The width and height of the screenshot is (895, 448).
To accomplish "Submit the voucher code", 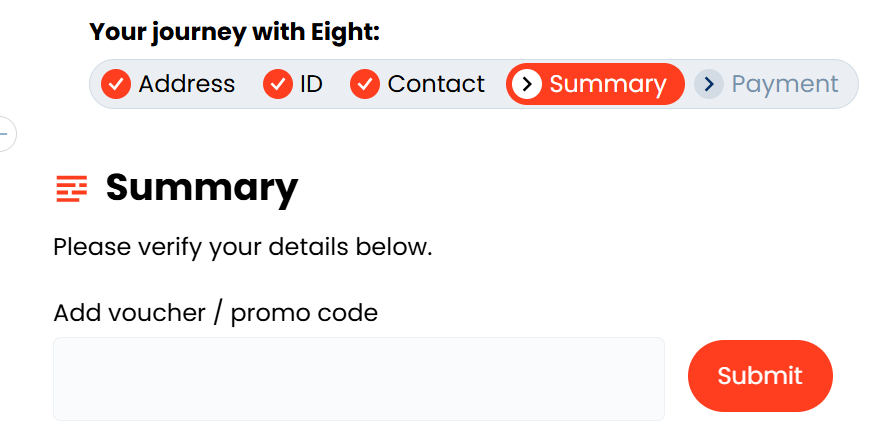I will (760, 376).
